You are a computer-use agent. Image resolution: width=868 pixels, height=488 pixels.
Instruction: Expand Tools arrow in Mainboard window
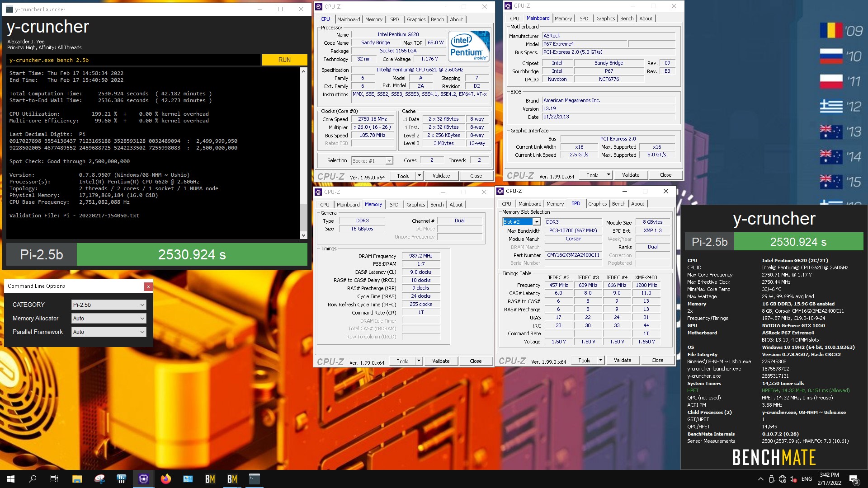[x=609, y=175]
